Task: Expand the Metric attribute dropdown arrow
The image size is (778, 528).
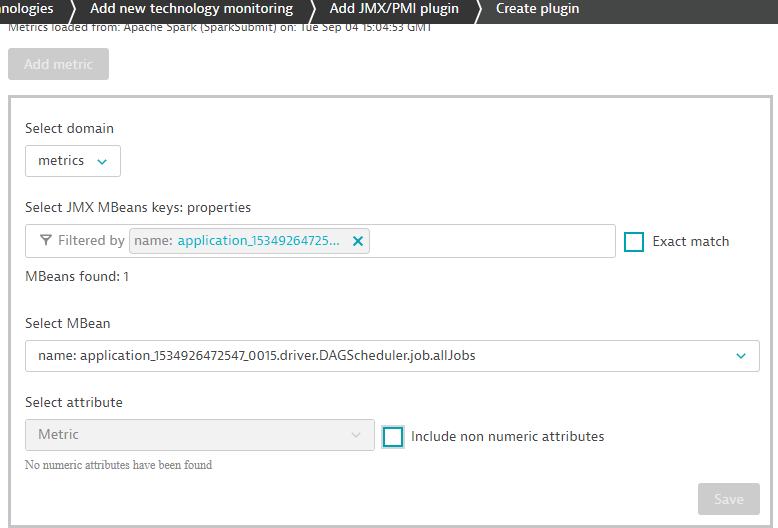Action: click(x=357, y=435)
